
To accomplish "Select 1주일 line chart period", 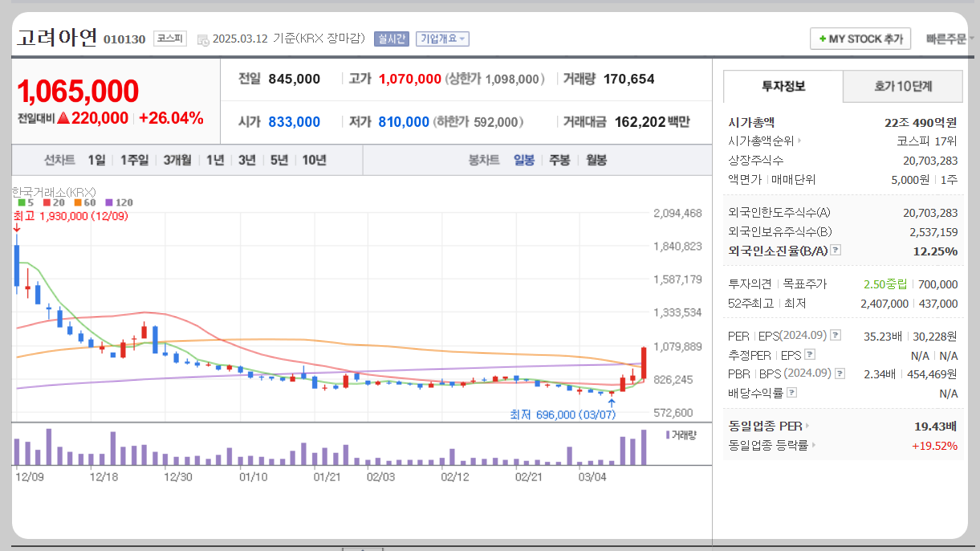I will click(x=134, y=160).
